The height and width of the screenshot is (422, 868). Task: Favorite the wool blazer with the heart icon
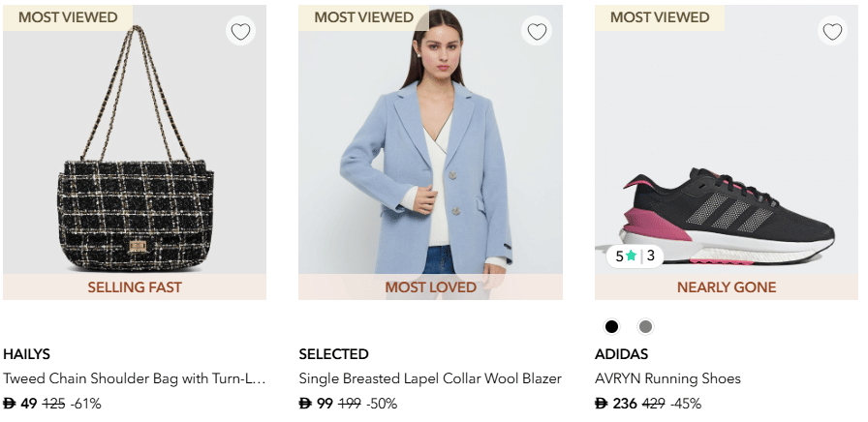pos(537,32)
